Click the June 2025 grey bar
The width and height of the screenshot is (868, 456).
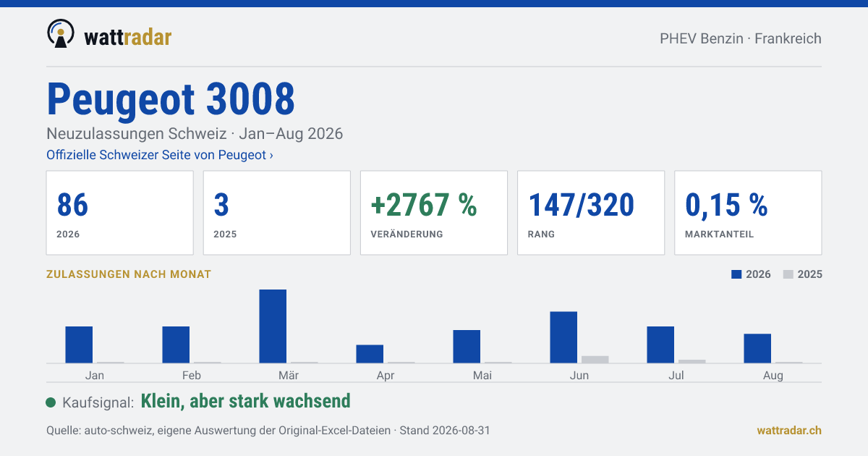point(595,360)
